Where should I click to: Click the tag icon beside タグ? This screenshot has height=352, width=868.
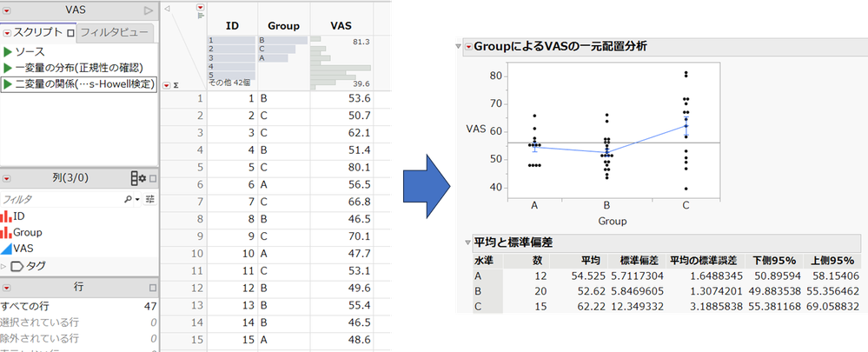click(x=17, y=266)
